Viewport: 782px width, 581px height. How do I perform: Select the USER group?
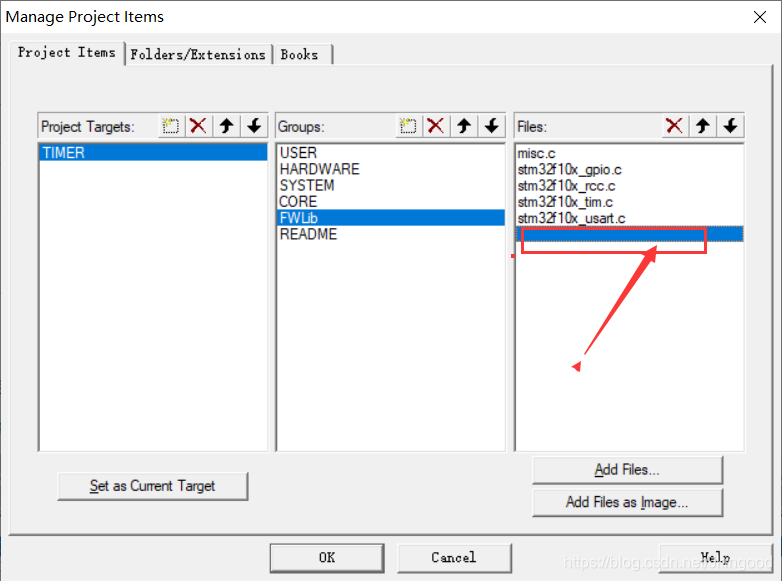click(x=391, y=153)
